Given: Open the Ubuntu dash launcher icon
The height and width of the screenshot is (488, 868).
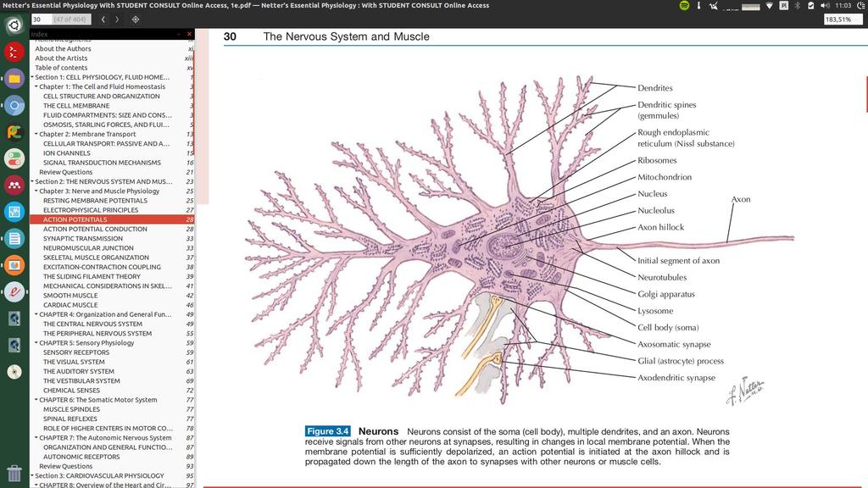Looking at the screenshot, I should pos(14,25).
